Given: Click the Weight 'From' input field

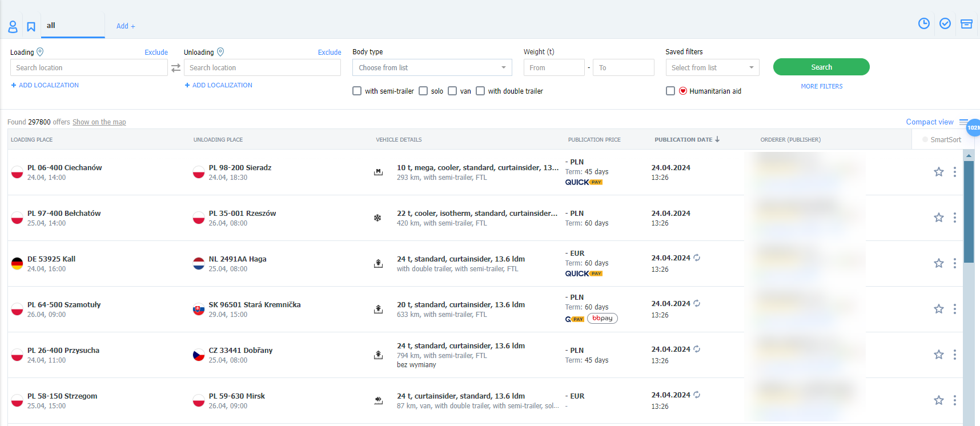Looking at the screenshot, I should (553, 67).
